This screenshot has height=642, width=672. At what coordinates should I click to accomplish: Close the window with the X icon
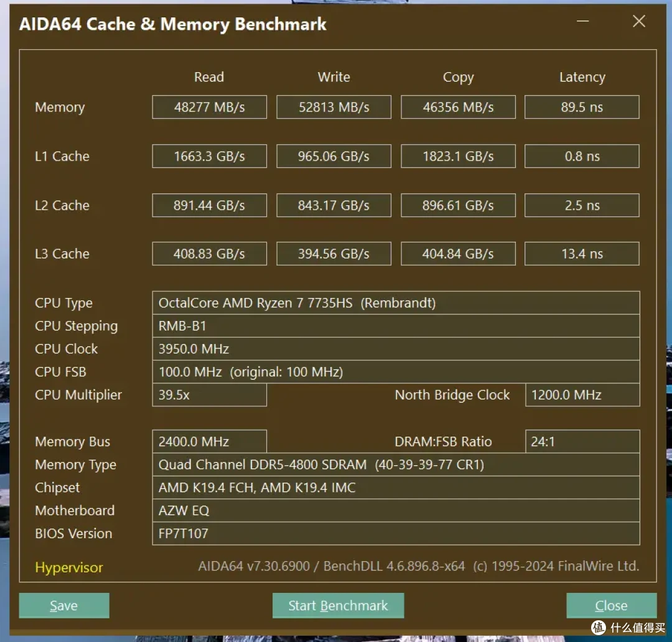click(639, 21)
